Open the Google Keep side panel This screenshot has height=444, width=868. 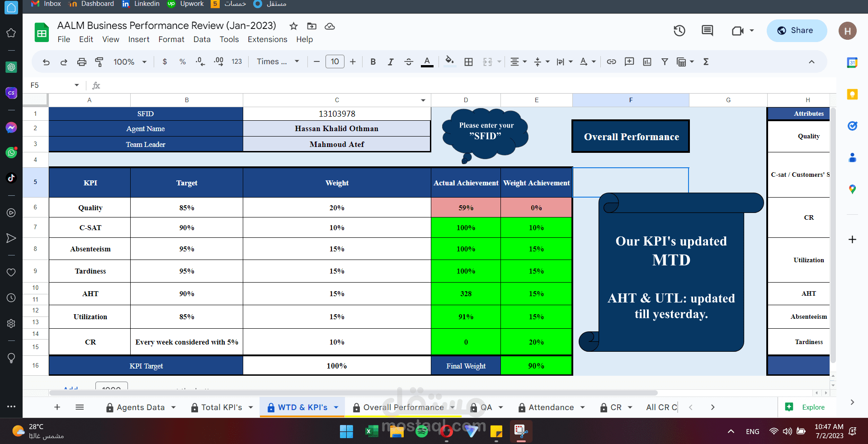point(852,94)
